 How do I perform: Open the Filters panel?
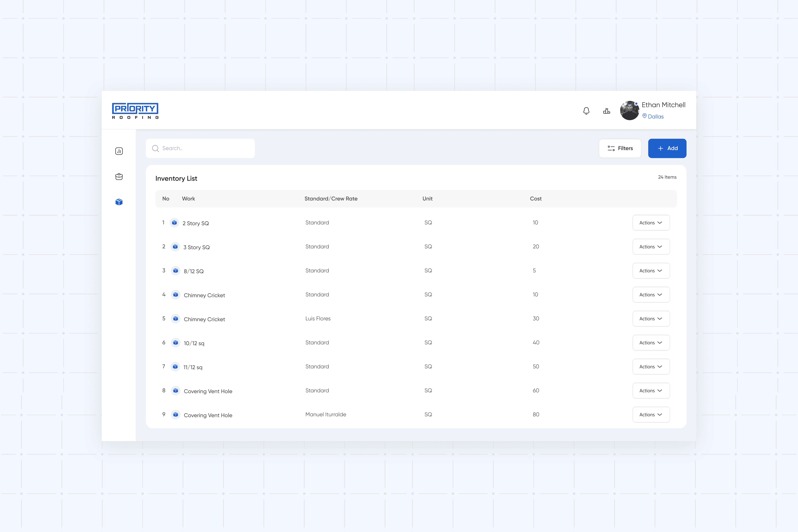(x=620, y=148)
